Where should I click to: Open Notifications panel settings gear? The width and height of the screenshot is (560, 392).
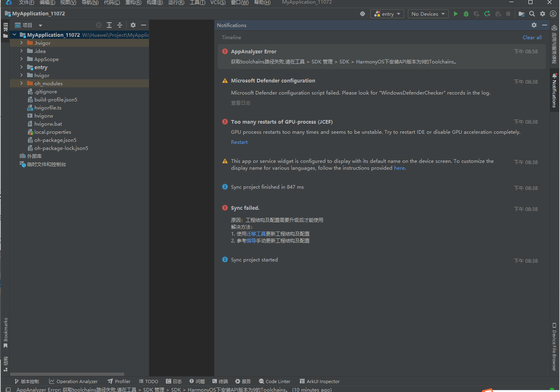coord(534,25)
